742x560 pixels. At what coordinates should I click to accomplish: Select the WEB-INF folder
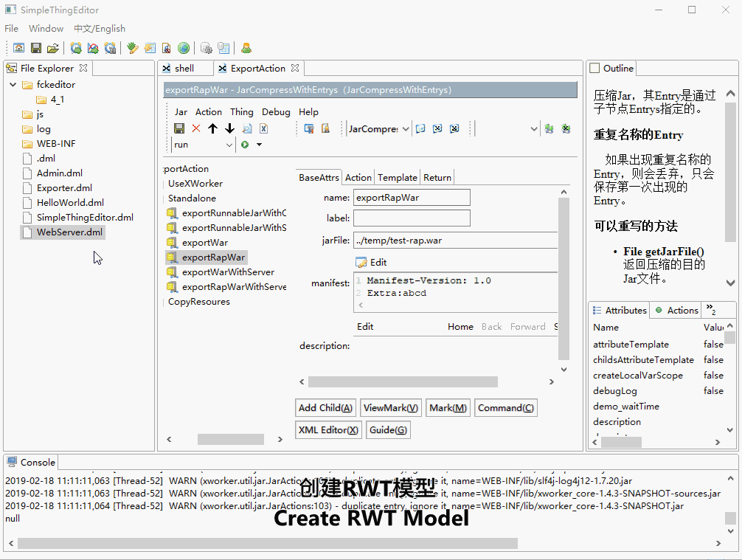(56, 143)
